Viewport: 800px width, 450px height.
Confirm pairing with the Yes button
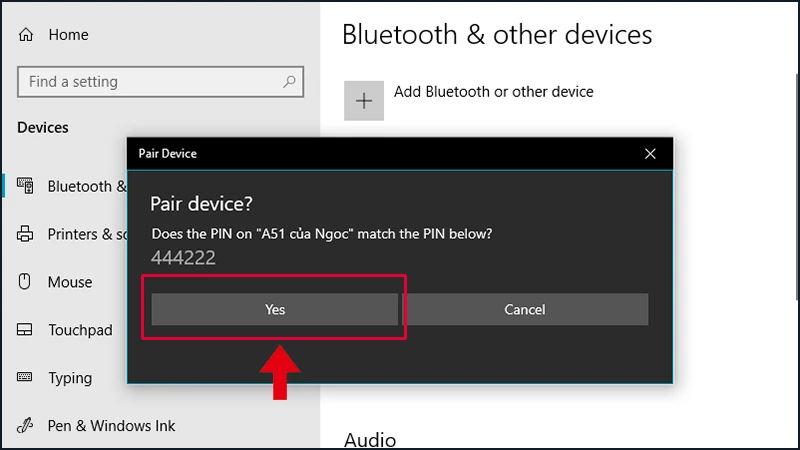tap(275, 310)
